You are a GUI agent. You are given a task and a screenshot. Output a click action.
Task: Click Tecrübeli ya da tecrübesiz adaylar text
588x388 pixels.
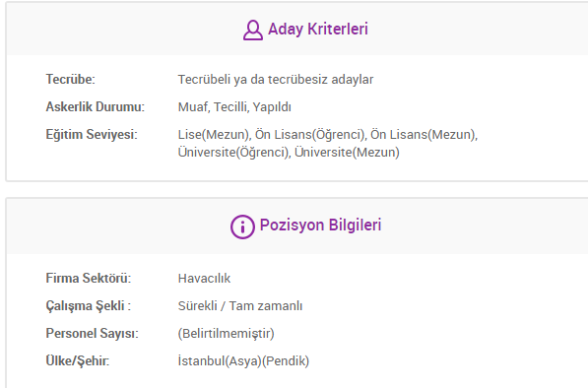(x=276, y=80)
